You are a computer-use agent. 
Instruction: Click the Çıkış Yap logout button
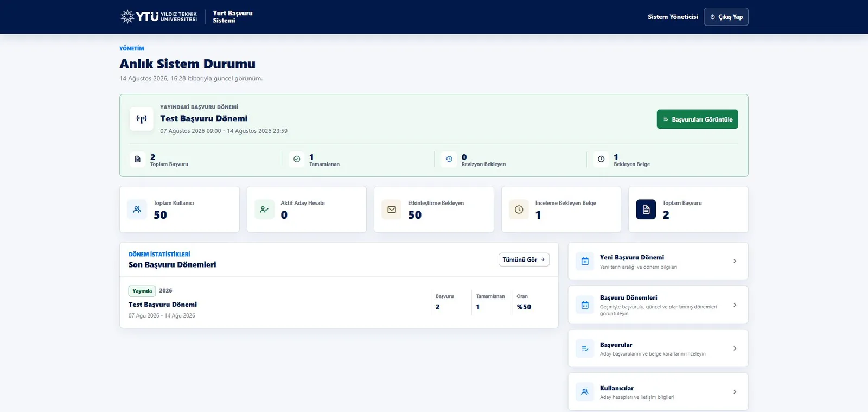pos(726,17)
